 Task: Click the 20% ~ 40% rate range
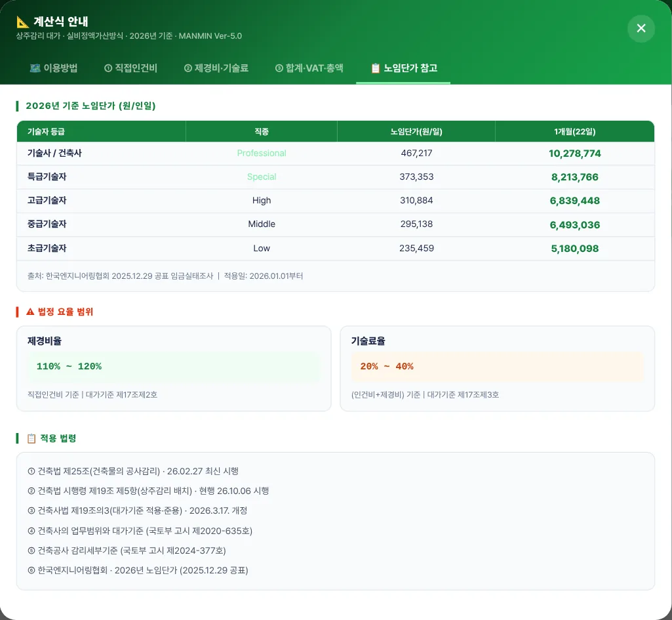pos(387,366)
